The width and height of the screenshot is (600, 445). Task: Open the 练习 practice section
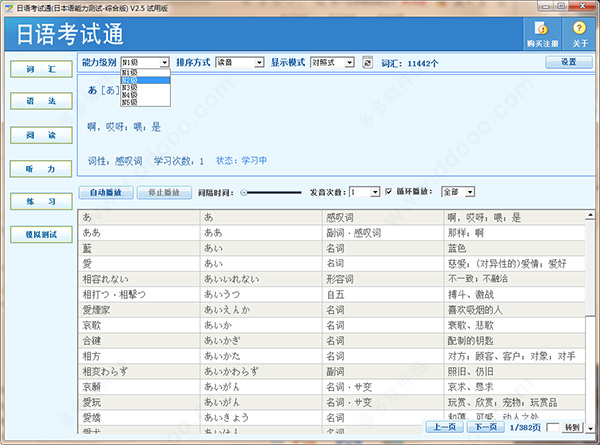click(x=41, y=201)
